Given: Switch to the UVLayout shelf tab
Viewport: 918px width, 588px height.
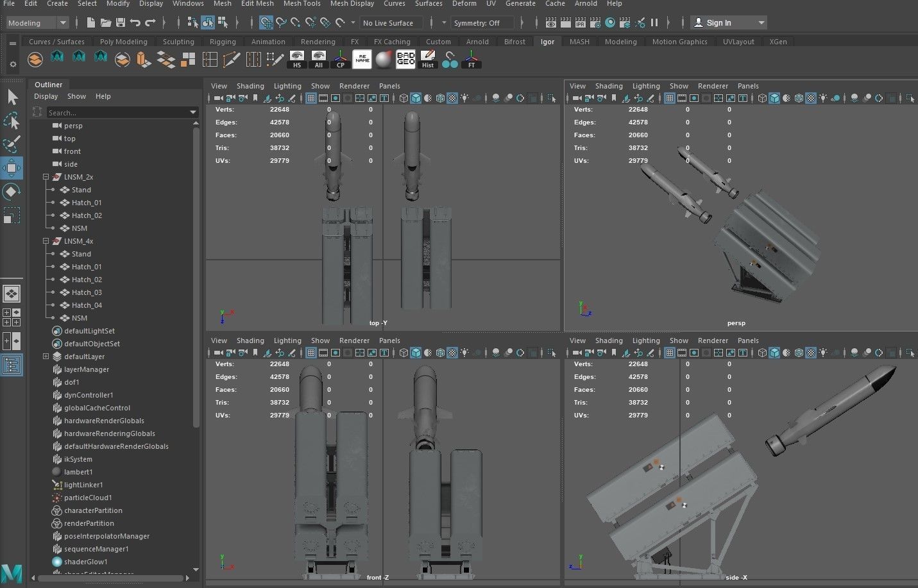Looking at the screenshot, I should pos(738,42).
